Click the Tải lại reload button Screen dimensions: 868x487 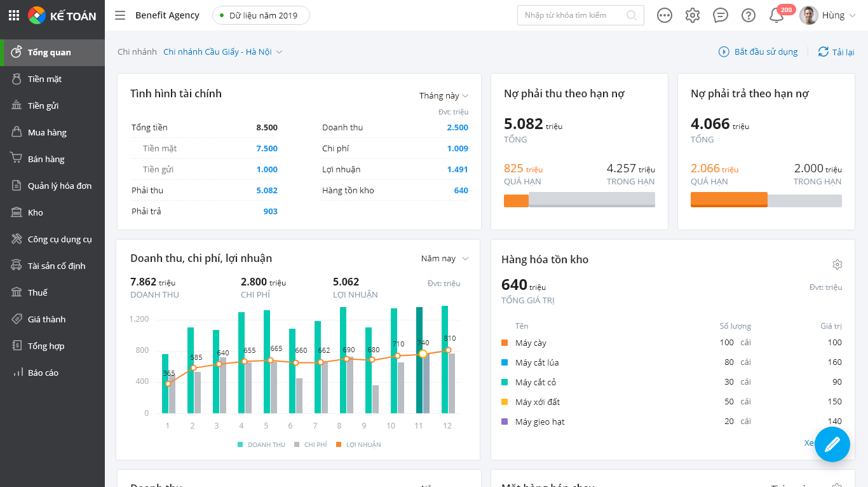pyautogui.click(x=836, y=52)
